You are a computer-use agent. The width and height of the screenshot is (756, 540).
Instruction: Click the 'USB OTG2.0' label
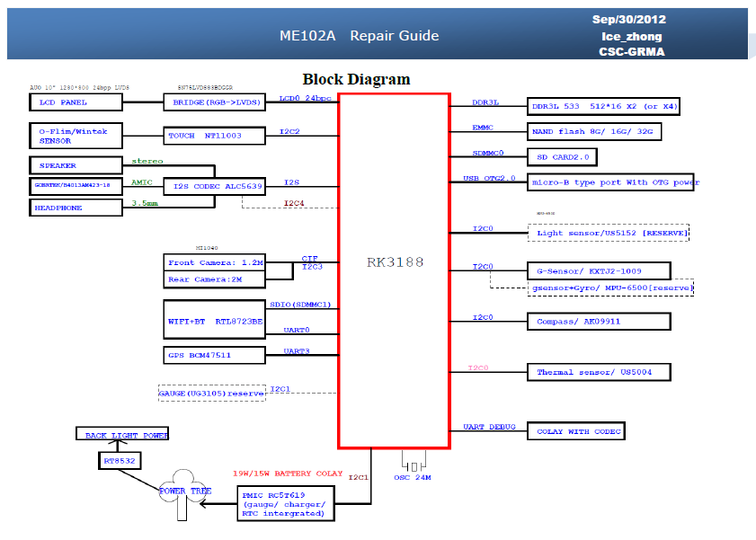489,178
